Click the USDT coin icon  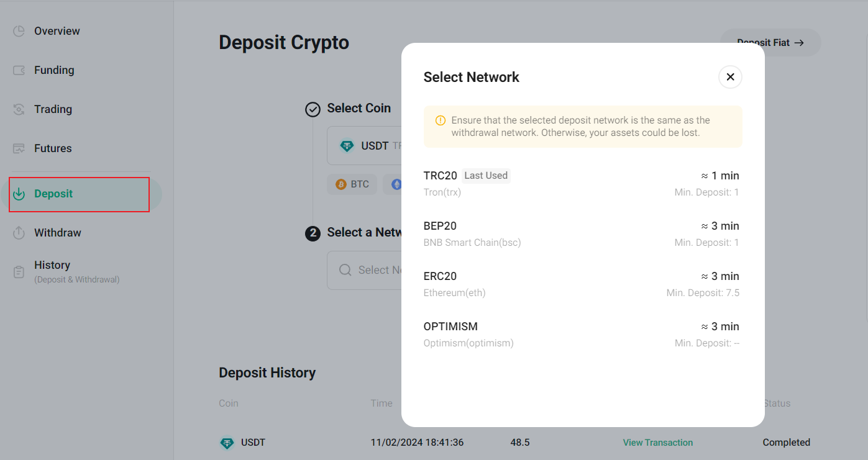coord(347,145)
